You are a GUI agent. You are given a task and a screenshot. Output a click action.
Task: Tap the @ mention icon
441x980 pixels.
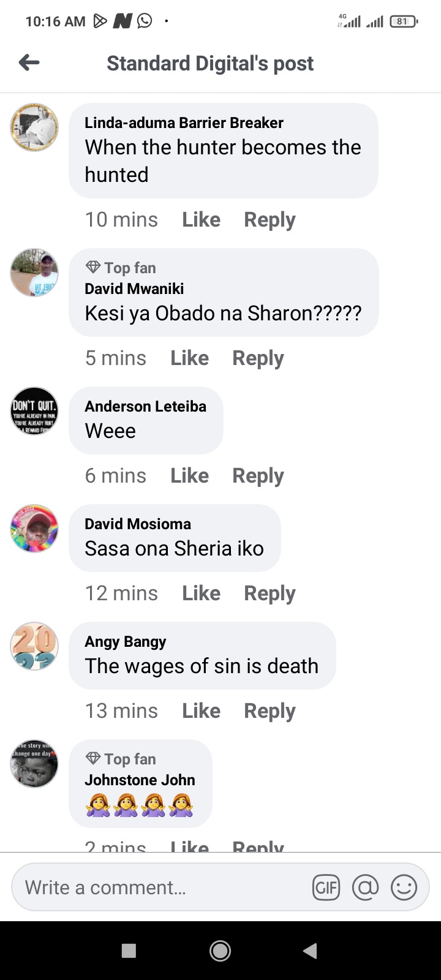(365, 888)
